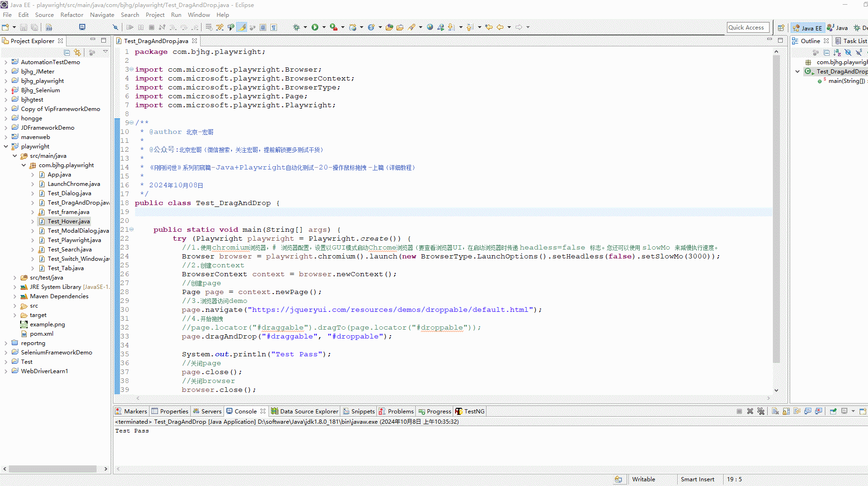
Task: Toggle Scroll Lock in Console toolbar
Action: (x=786, y=411)
